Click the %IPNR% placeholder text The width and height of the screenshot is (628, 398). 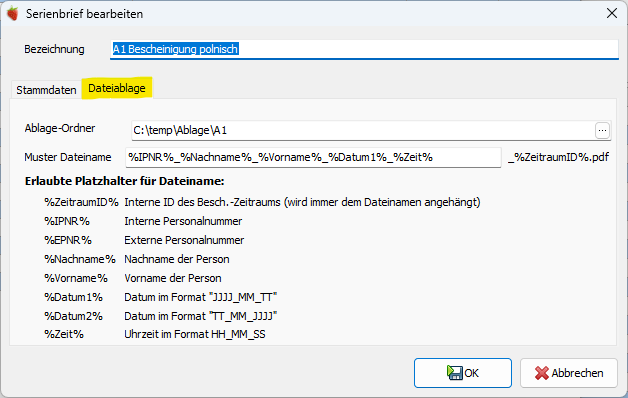pyautogui.click(x=67, y=221)
